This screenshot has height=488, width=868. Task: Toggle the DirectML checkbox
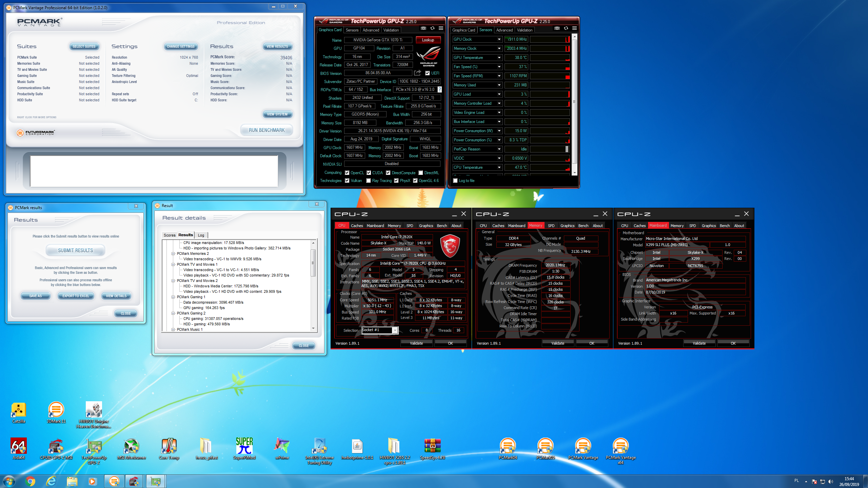tap(421, 173)
